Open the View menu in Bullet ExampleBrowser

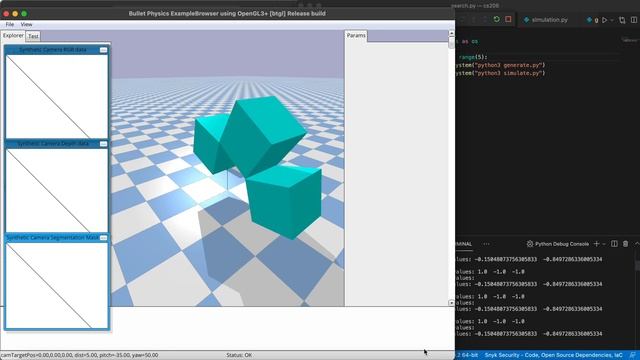pyautogui.click(x=26, y=24)
